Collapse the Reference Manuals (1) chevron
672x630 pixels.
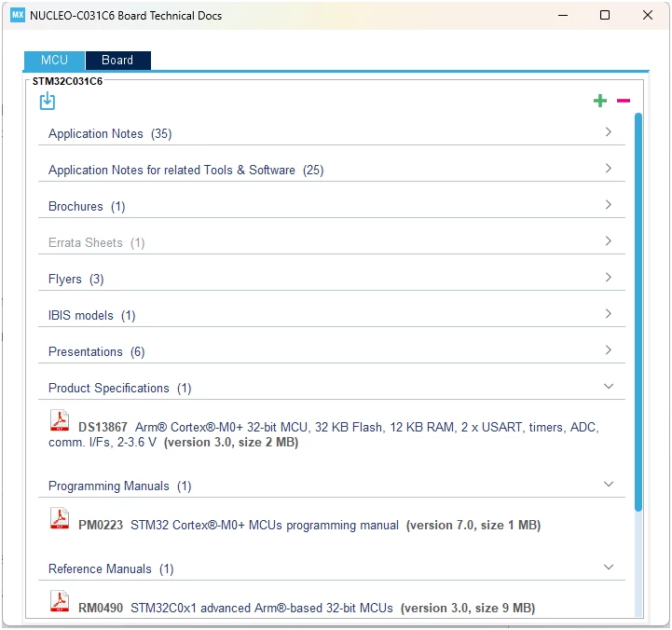608,567
